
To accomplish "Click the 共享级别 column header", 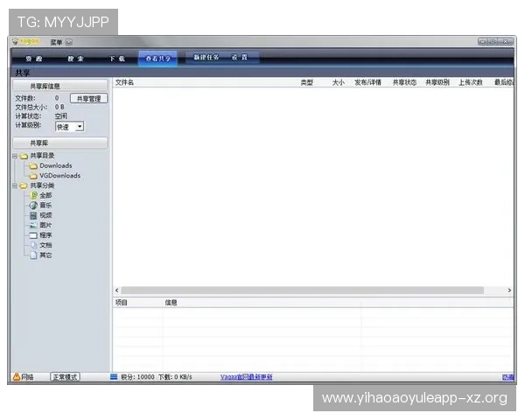I will 437,82.
